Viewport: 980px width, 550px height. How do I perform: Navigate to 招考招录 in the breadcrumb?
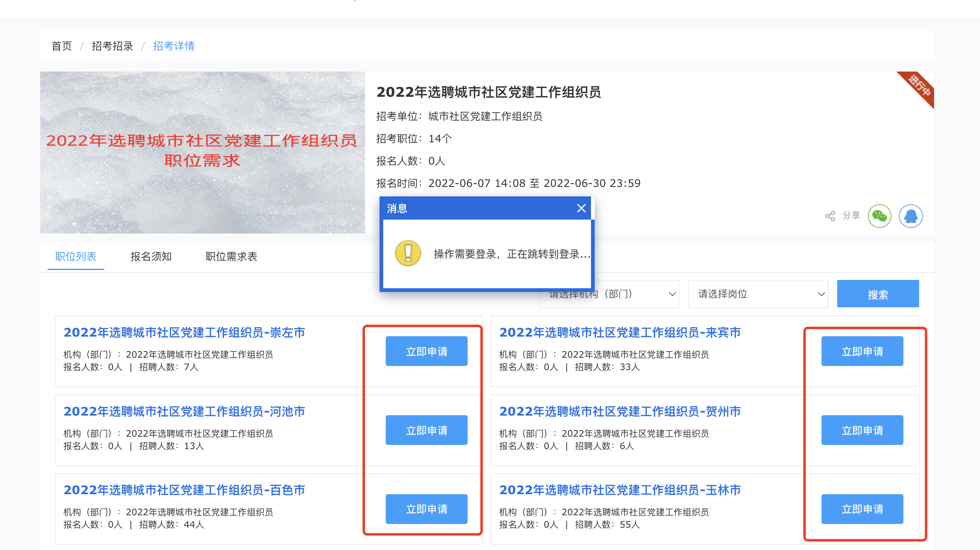(112, 46)
